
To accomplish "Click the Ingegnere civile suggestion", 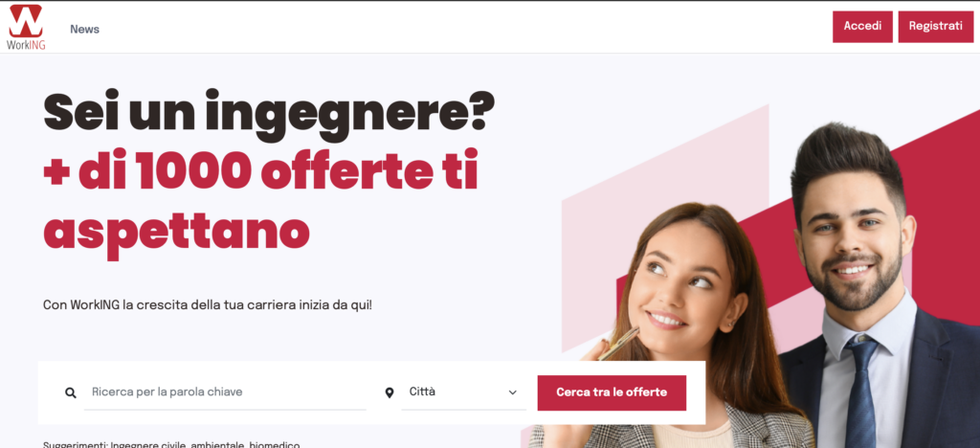I will coord(148,444).
